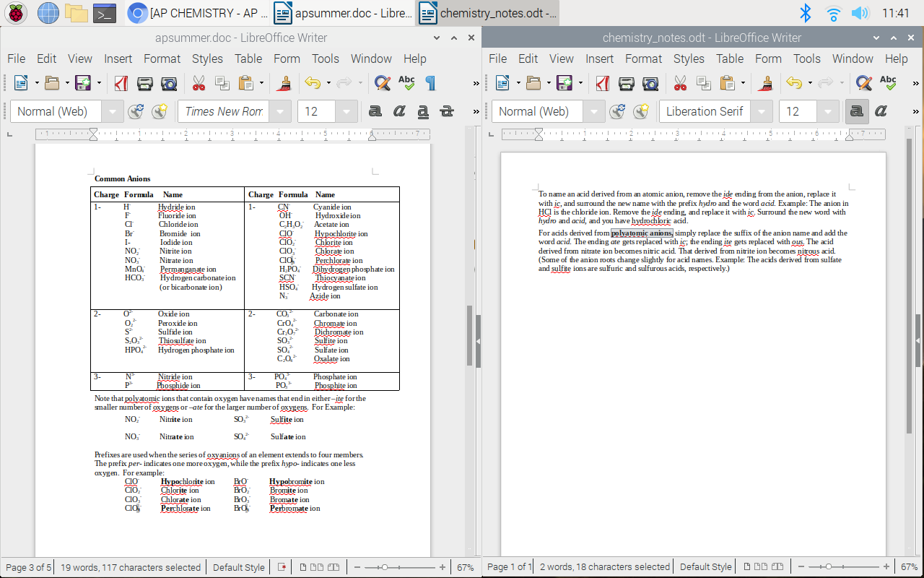The width and height of the screenshot is (924, 578).
Task: Open Print Preview for chemistry_notes.odt
Action: 651,83
